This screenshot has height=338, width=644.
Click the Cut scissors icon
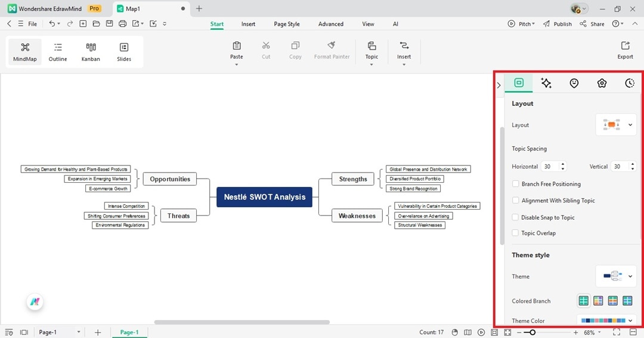pos(266,45)
